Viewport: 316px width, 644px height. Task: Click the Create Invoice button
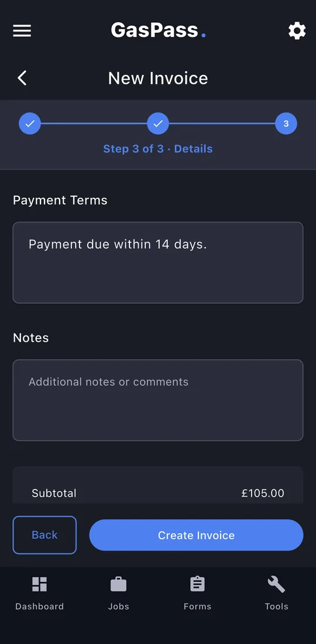196,535
